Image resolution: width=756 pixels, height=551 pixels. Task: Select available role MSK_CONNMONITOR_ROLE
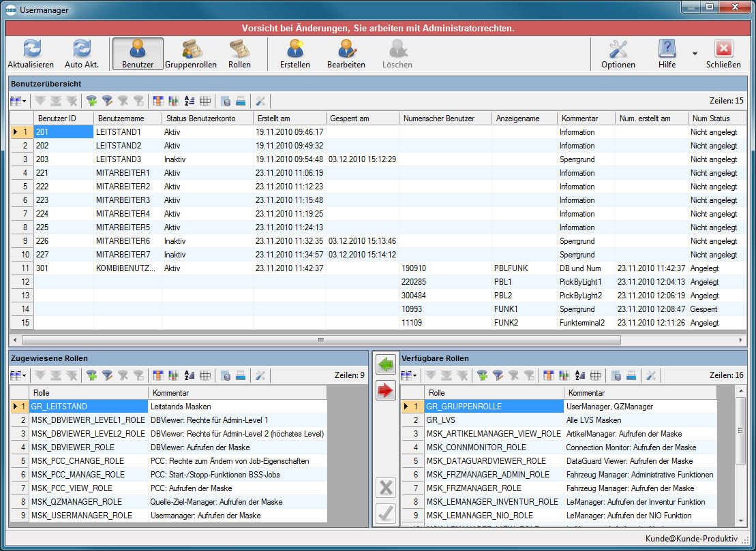(x=494, y=447)
